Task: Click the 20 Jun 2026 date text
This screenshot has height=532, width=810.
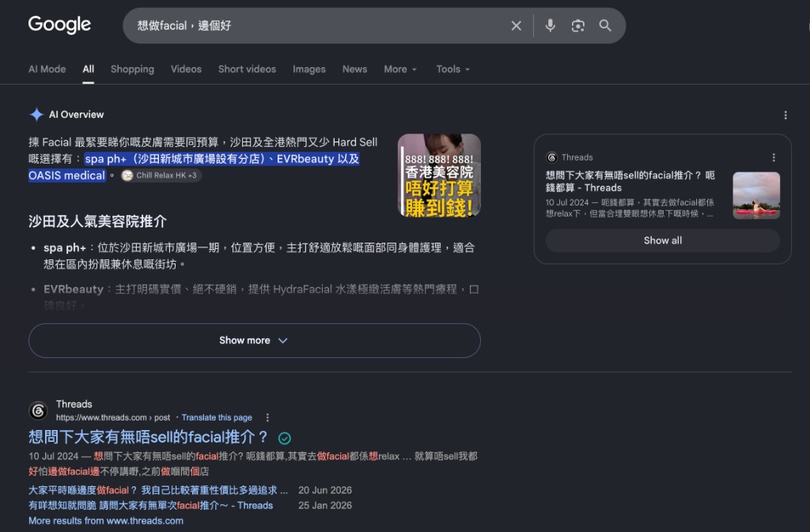Action: (325, 490)
